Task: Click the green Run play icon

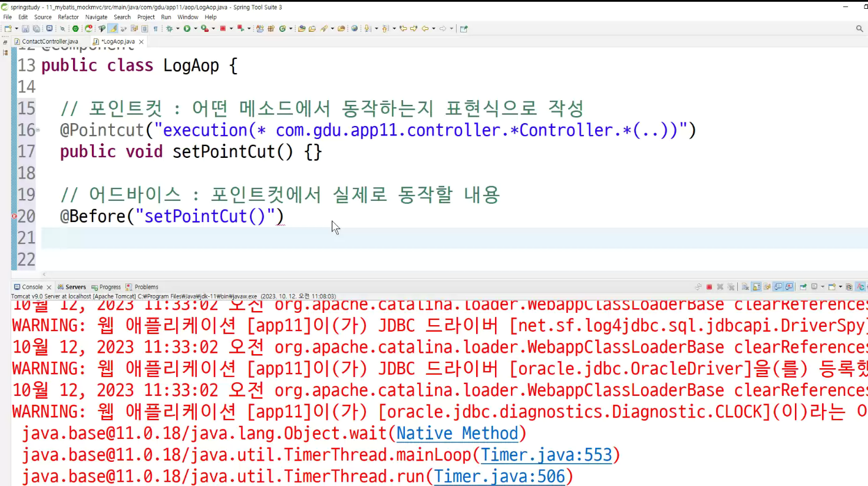Action: point(187,28)
